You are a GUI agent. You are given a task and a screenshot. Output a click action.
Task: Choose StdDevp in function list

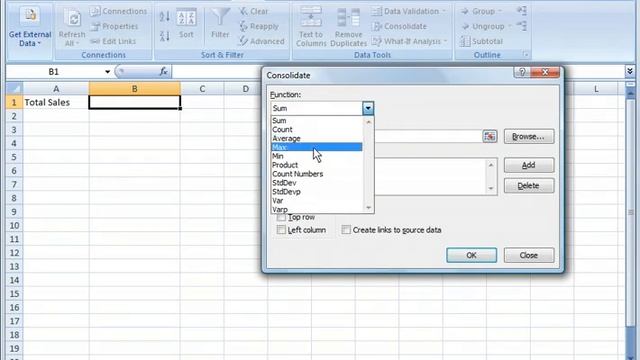click(317, 191)
